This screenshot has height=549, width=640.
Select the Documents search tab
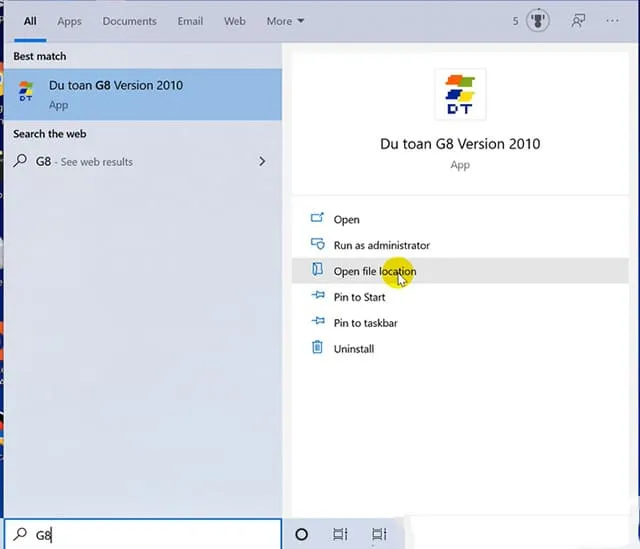tap(129, 21)
